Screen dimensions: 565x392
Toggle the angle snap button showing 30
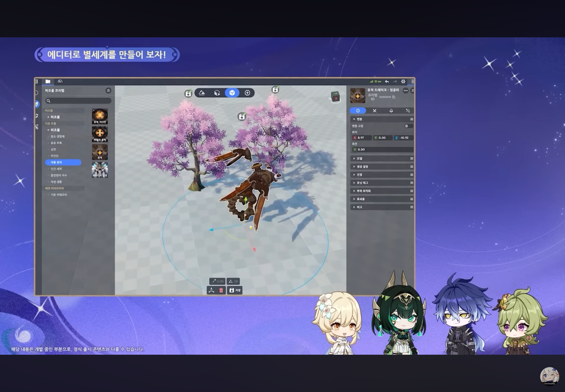pyautogui.click(x=233, y=281)
